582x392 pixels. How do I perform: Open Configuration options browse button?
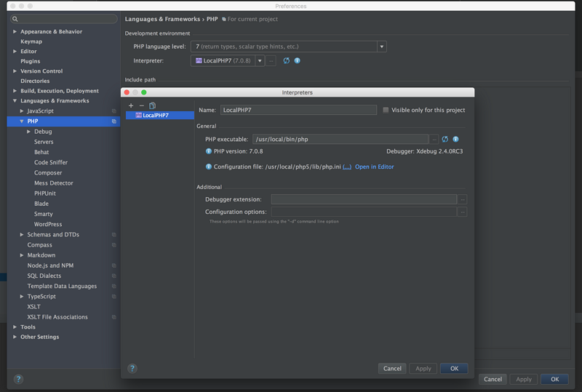(x=462, y=212)
